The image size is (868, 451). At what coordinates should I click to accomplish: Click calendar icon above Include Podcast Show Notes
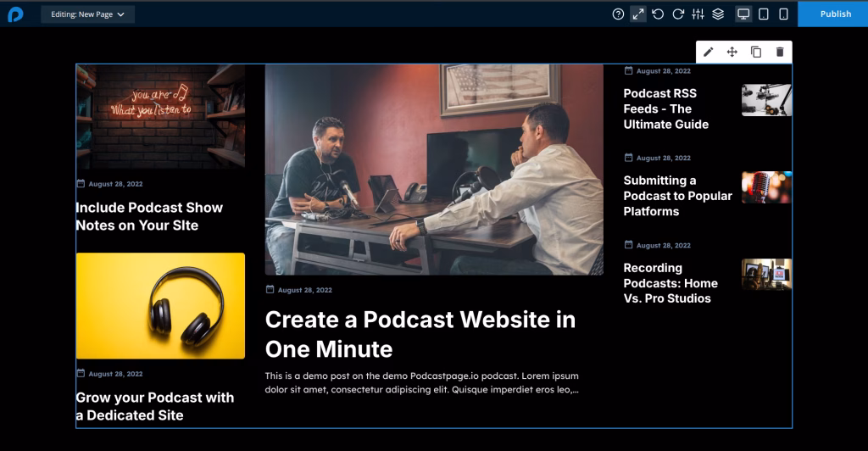[x=81, y=183]
